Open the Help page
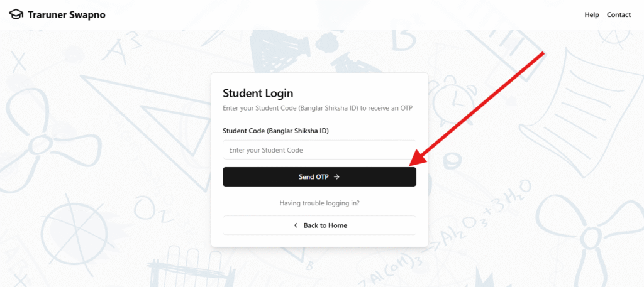Screen dimensions: 644x287 coord(592,15)
